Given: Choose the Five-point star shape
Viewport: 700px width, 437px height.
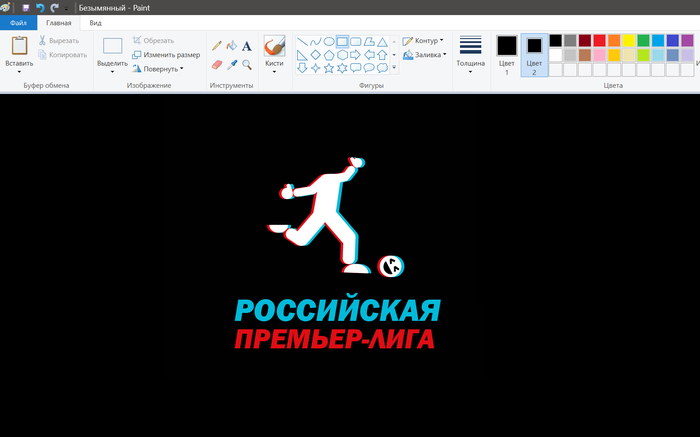Looking at the screenshot, I should pyautogui.click(x=329, y=68).
